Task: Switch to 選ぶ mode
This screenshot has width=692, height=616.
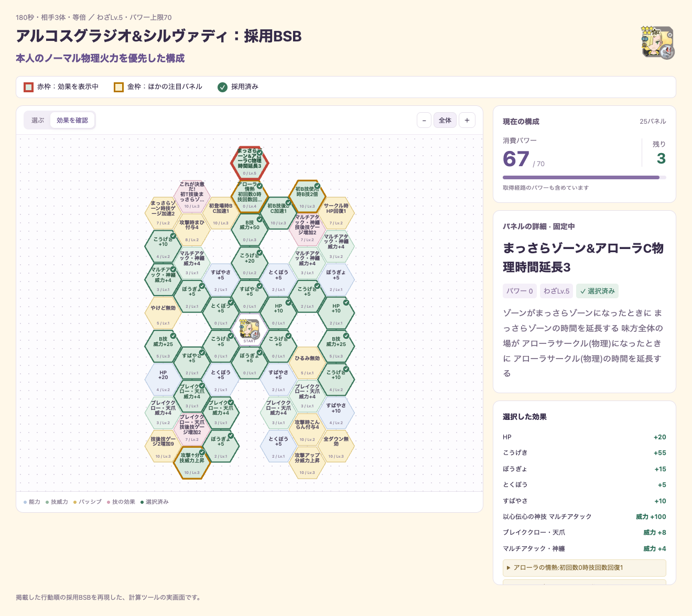Action: click(x=38, y=120)
